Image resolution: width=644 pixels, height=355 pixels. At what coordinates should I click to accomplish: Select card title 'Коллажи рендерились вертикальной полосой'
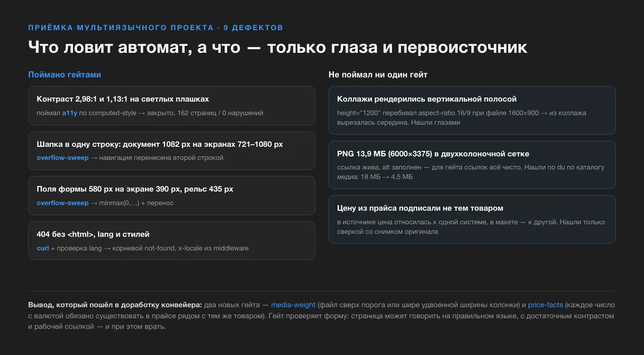pos(427,99)
